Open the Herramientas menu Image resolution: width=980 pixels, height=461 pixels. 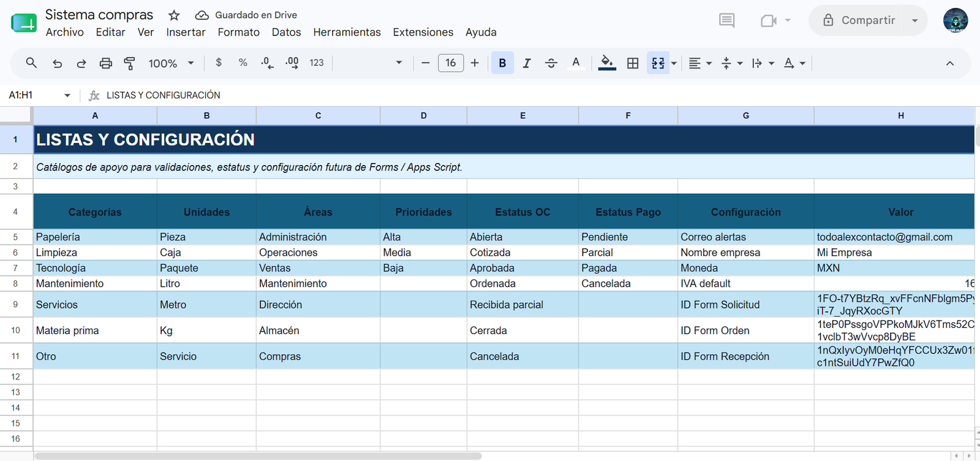pyautogui.click(x=347, y=32)
